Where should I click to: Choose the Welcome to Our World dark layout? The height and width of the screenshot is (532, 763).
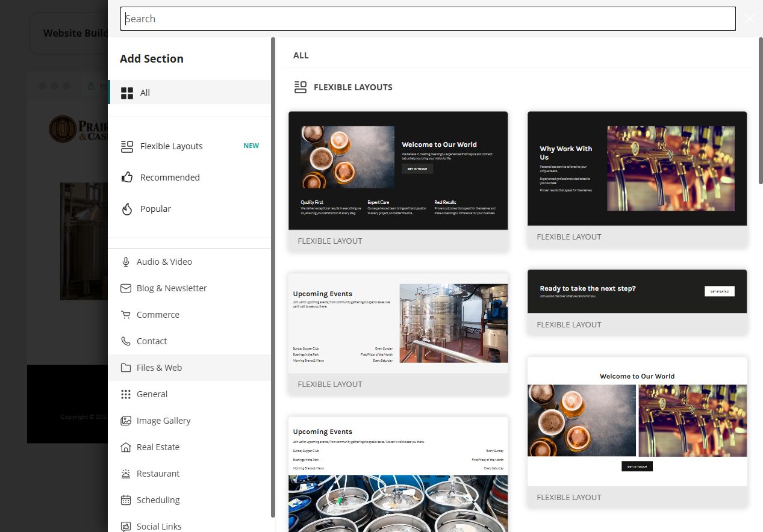398,181
